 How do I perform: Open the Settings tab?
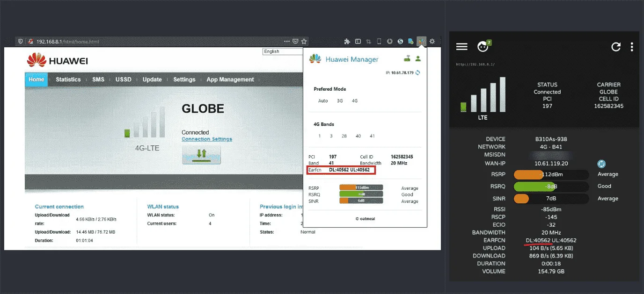(x=184, y=79)
